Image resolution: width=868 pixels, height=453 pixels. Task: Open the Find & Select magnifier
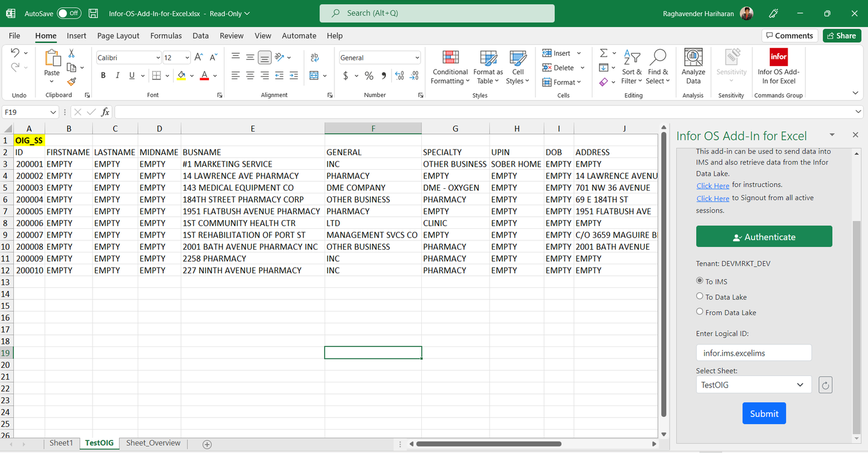click(x=657, y=67)
